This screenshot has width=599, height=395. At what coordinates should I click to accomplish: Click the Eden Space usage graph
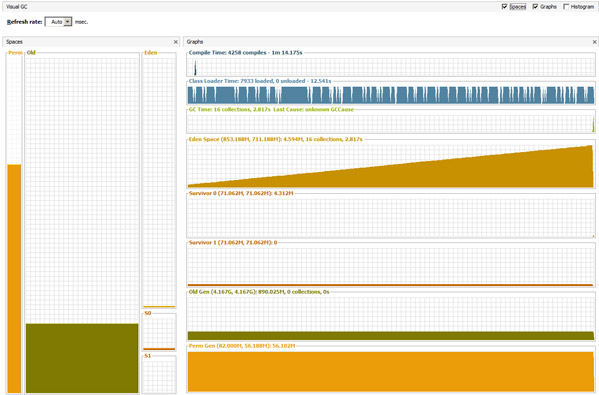tap(391, 165)
